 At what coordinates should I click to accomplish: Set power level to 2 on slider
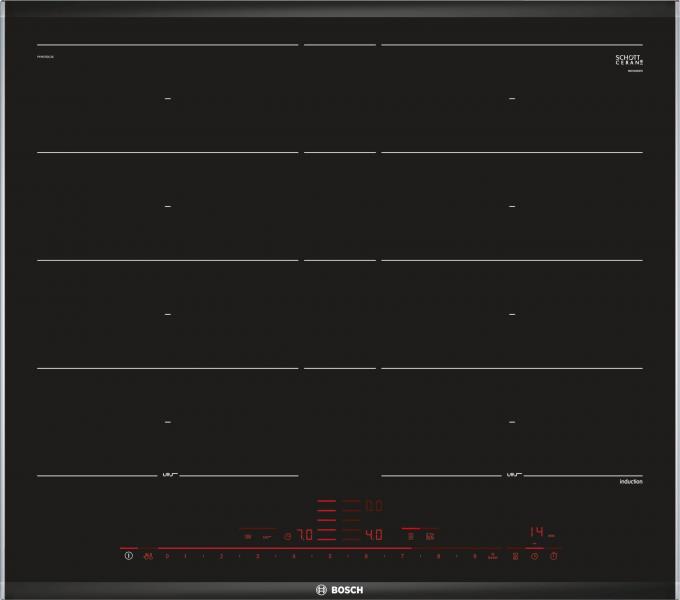coord(221,556)
